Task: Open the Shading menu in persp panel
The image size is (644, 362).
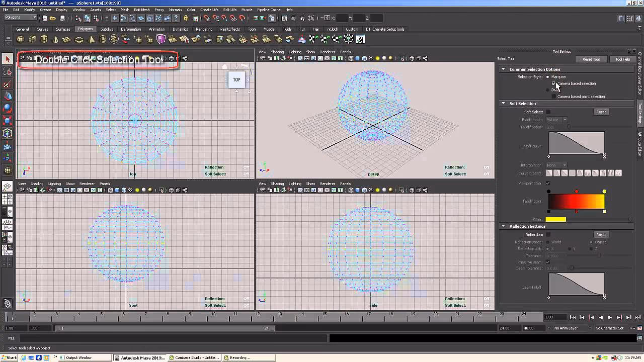Action: 277,52
